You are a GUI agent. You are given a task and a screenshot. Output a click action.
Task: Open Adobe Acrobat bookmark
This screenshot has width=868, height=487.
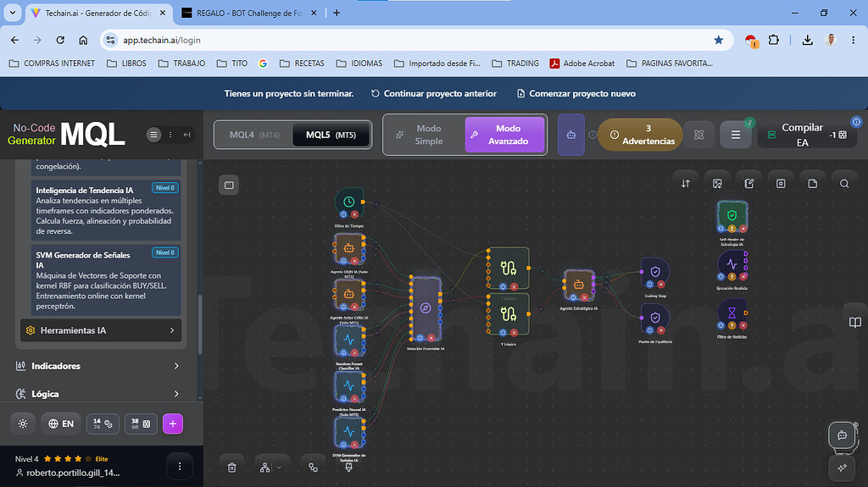[x=582, y=64]
